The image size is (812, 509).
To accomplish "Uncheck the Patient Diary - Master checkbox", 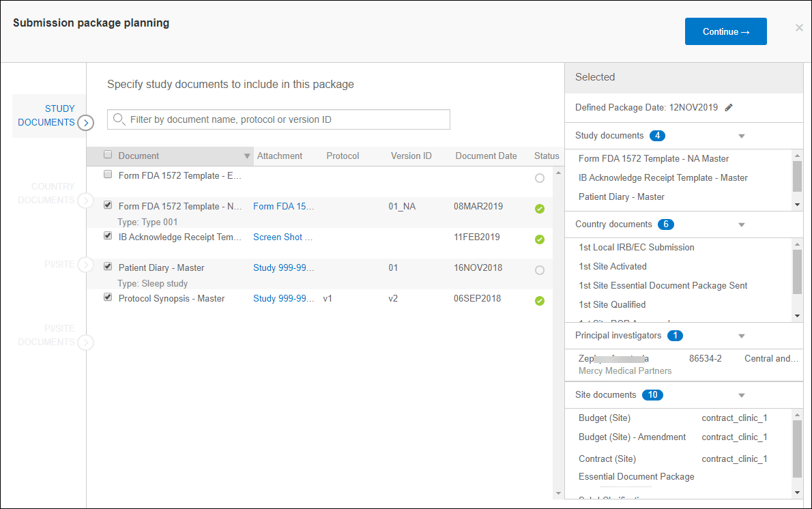I will click(107, 266).
